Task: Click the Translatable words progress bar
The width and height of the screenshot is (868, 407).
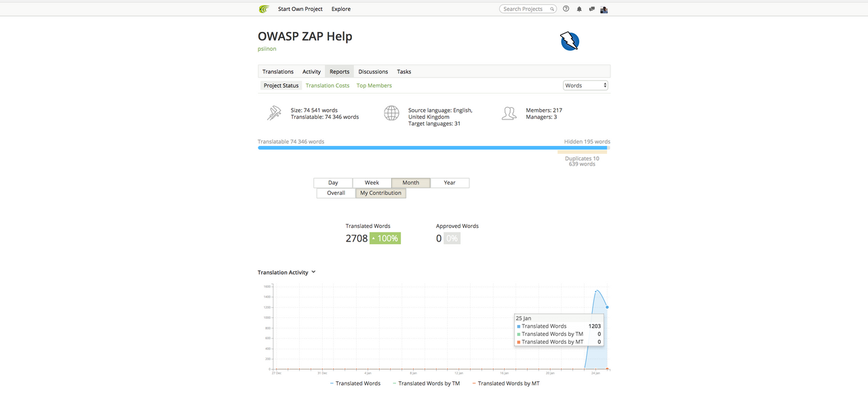Action: [x=433, y=147]
